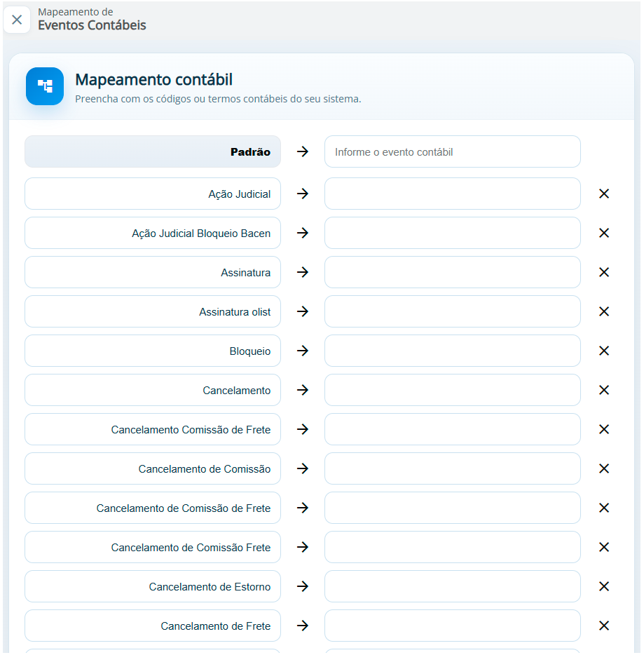The height and width of the screenshot is (655, 644).
Task: Delete the Cancelamento de Estorno row
Action: point(604,586)
